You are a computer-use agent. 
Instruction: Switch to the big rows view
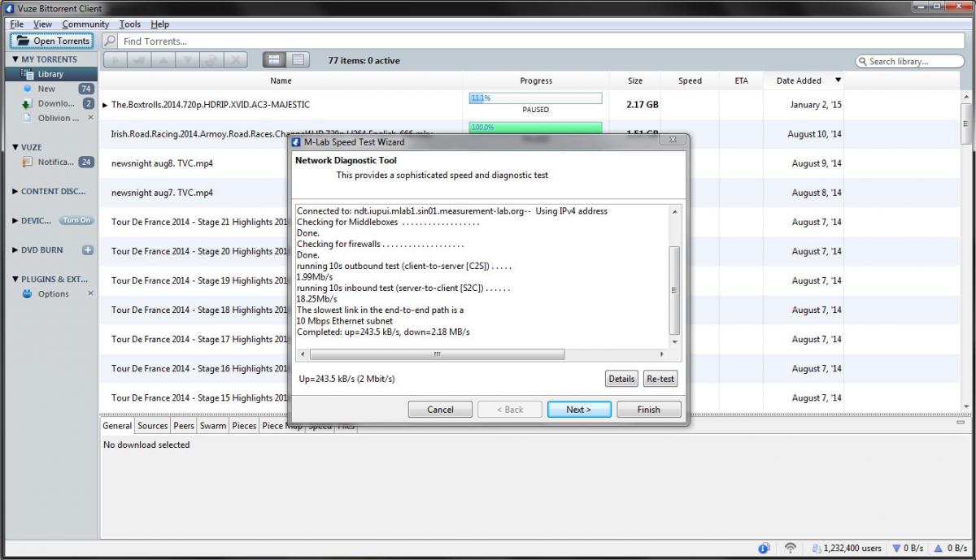(274, 60)
